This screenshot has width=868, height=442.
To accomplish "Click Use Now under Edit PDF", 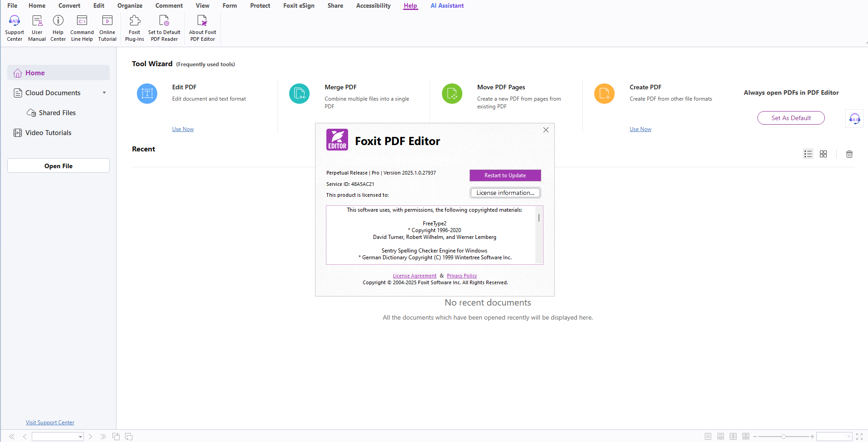I will pos(183,129).
